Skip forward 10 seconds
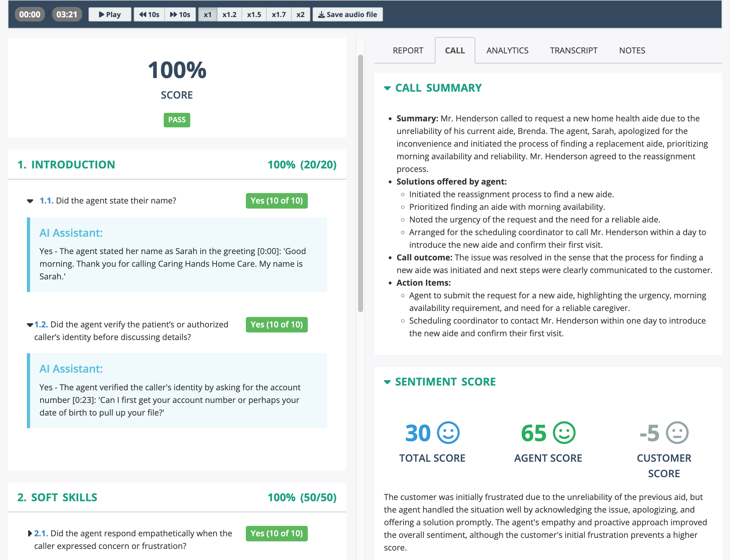The image size is (730, 560). pos(180,14)
